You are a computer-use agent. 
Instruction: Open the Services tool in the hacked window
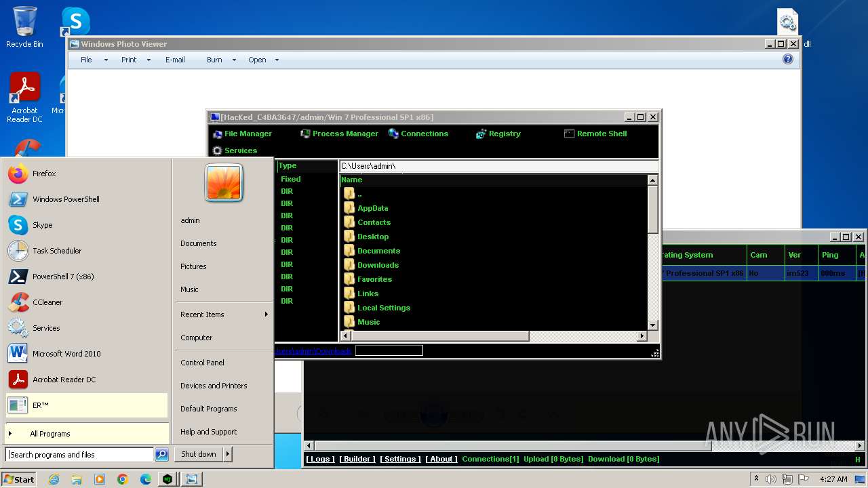pyautogui.click(x=235, y=150)
